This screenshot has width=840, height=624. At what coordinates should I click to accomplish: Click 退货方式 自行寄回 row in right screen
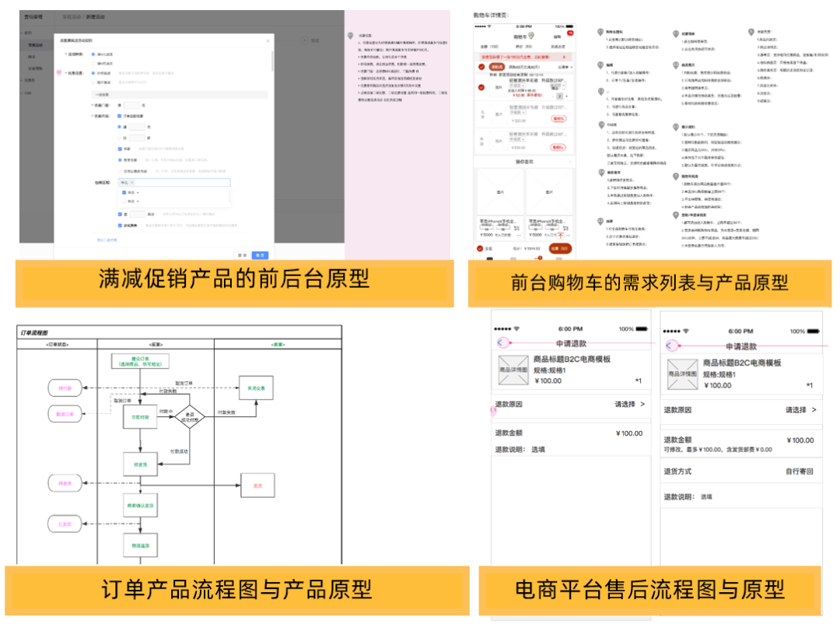(741, 472)
